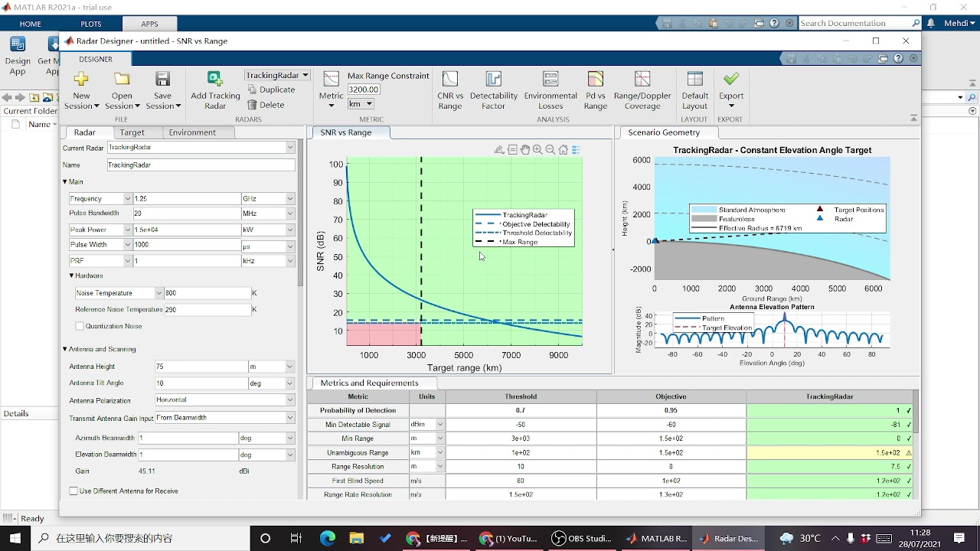The image size is (980, 551).
Task: Open MATLAB help icon in main window
Action: pyautogui.click(x=774, y=23)
